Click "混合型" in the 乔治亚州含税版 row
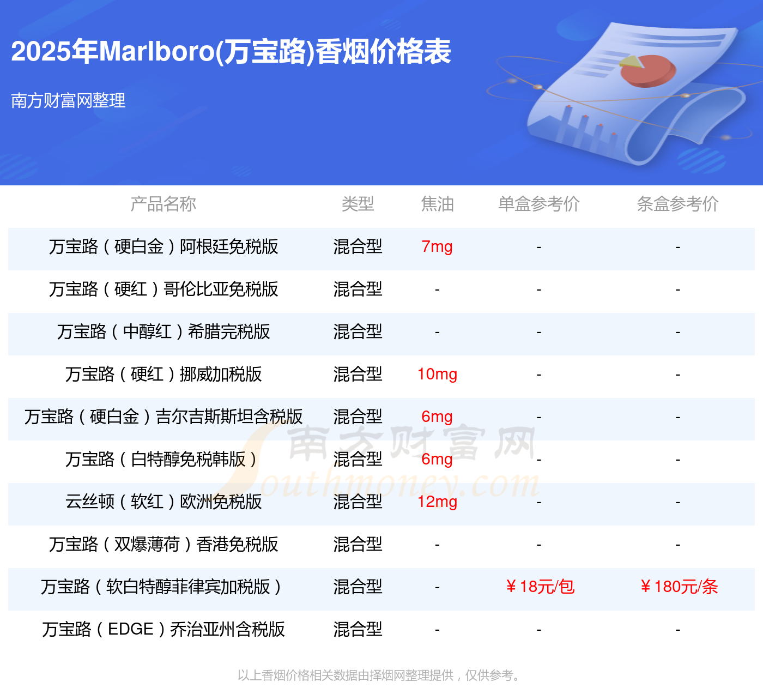 pos(358,629)
